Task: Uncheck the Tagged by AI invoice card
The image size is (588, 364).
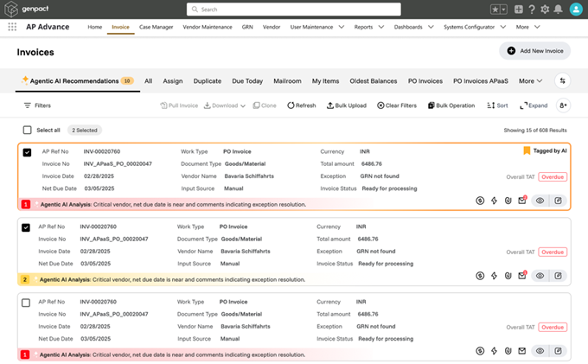Action: click(x=27, y=152)
